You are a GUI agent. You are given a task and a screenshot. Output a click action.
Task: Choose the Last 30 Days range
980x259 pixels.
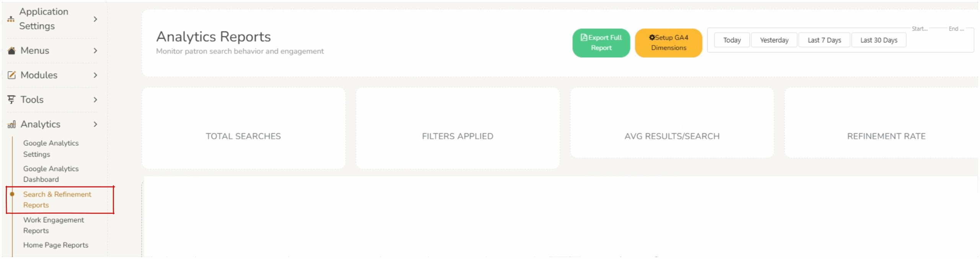coord(879,40)
